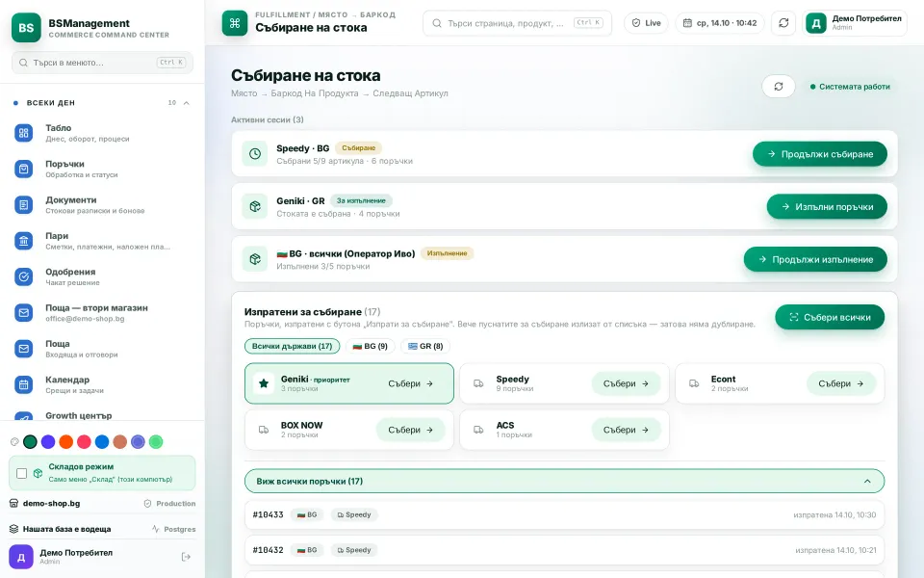The height and width of the screenshot is (578, 924).
Task: Click the truck icon on BOX NOW card
Action: 264,430
